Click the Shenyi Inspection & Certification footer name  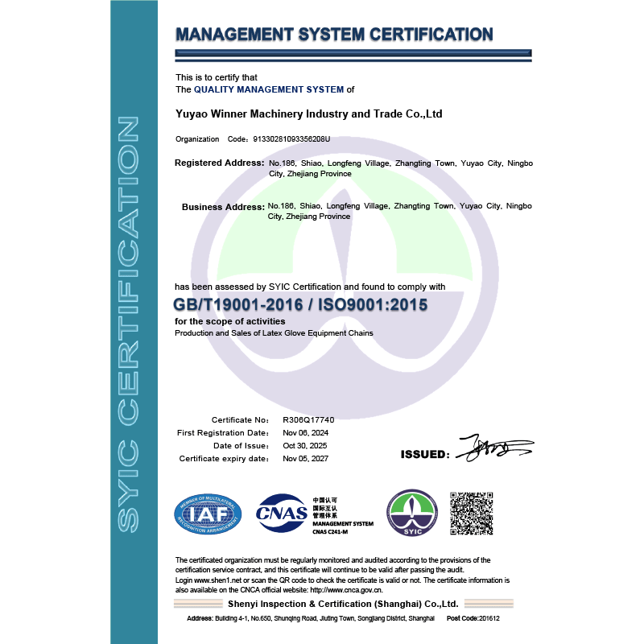coord(342,604)
